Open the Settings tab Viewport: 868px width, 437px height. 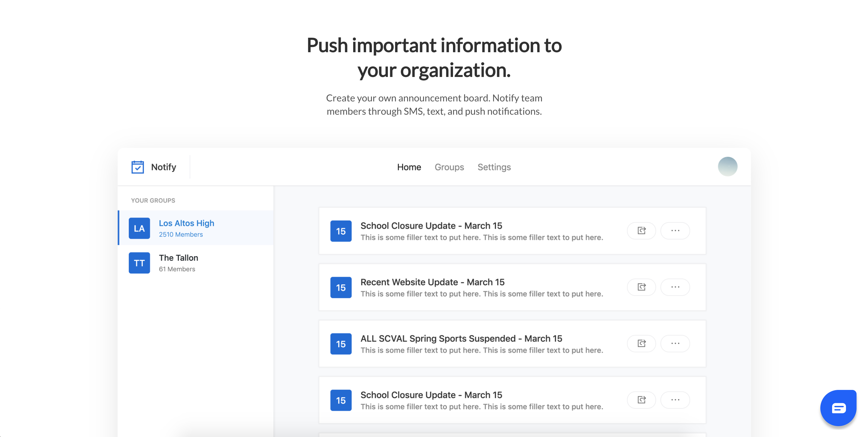[494, 167]
